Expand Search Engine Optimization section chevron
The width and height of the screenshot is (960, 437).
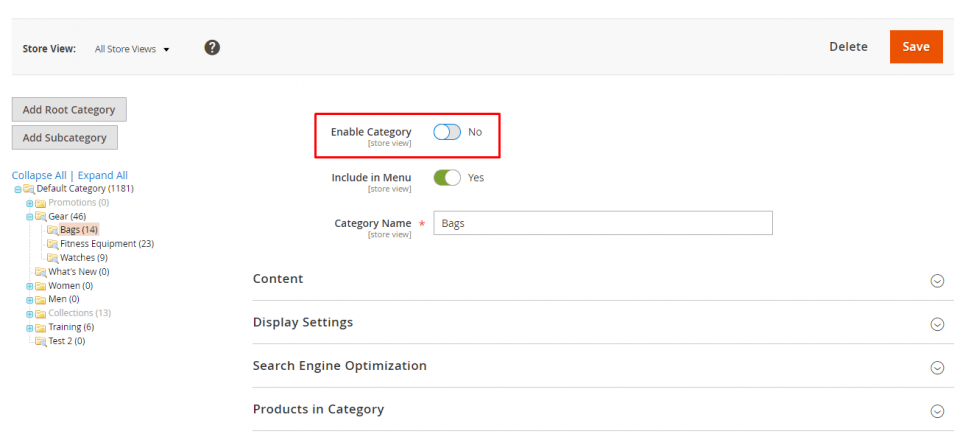937,367
